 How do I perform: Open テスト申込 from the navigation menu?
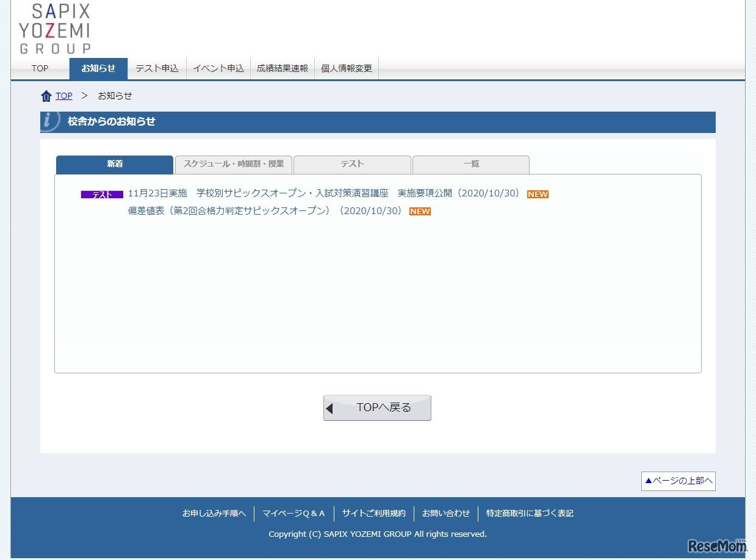157,68
